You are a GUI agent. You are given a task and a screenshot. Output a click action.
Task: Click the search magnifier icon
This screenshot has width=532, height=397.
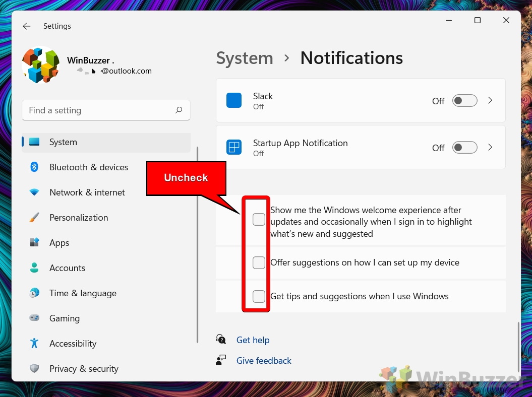pos(179,110)
